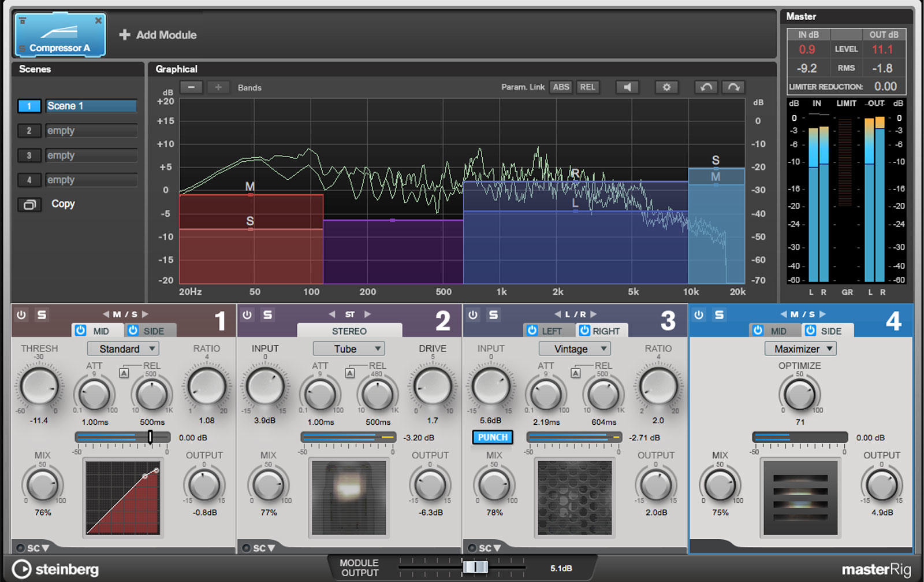Click the undo arrow icon
The height and width of the screenshot is (582, 924).
(706, 87)
